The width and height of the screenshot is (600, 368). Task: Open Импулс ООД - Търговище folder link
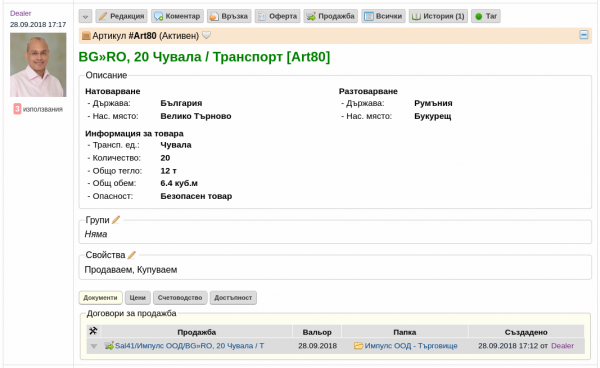tap(411, 346)
